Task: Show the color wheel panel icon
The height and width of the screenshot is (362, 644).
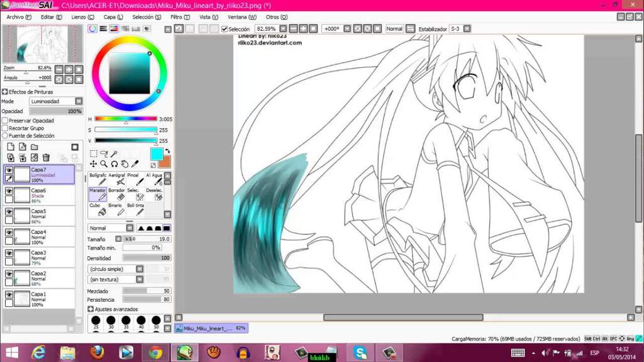Action: point(92,28)
